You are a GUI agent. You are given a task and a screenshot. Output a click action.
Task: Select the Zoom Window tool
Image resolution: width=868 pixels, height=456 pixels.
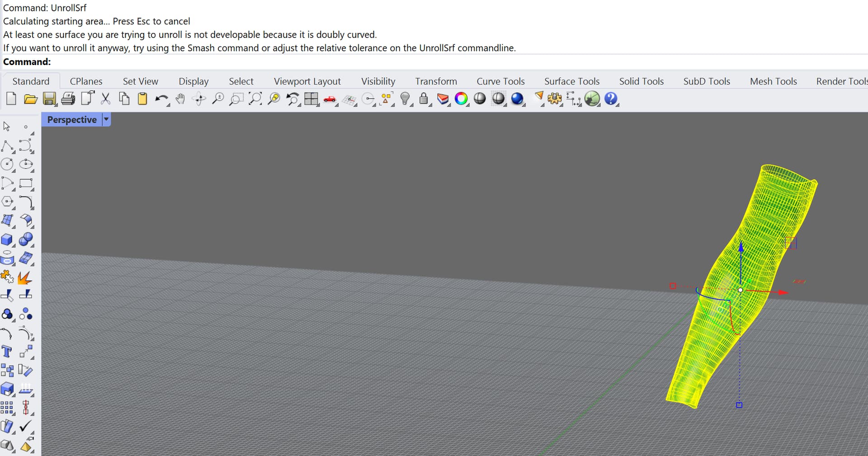(236, 99)
